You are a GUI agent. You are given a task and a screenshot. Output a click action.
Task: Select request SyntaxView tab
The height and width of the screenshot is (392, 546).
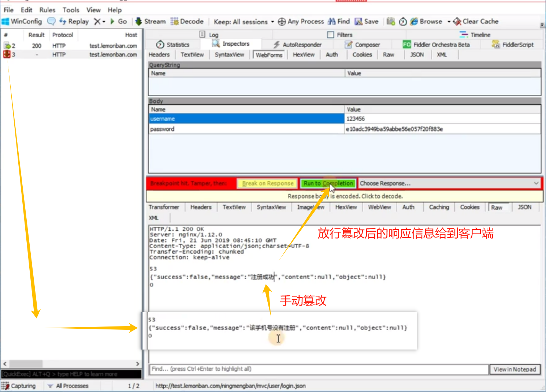229,55
